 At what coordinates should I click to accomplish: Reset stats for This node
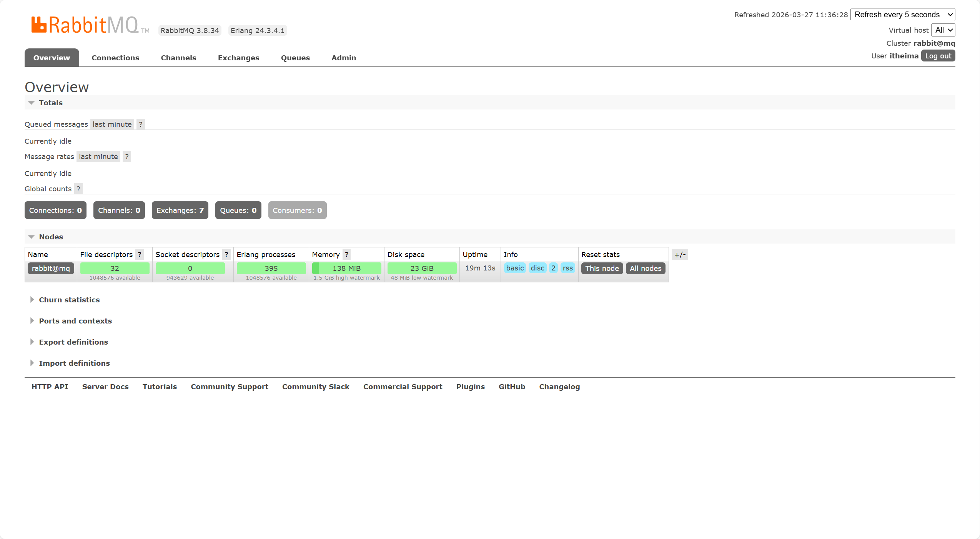pyautogui.click(x=602, y=268)
